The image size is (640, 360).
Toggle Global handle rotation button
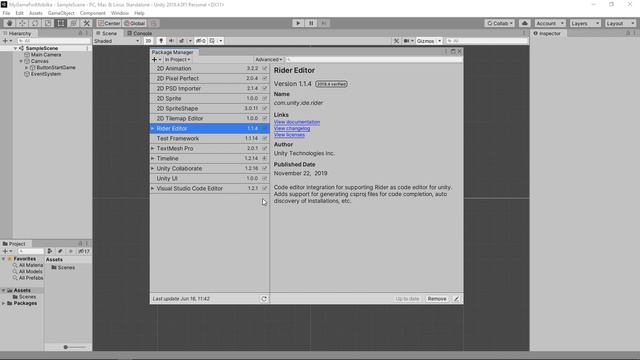coord(135,23)
